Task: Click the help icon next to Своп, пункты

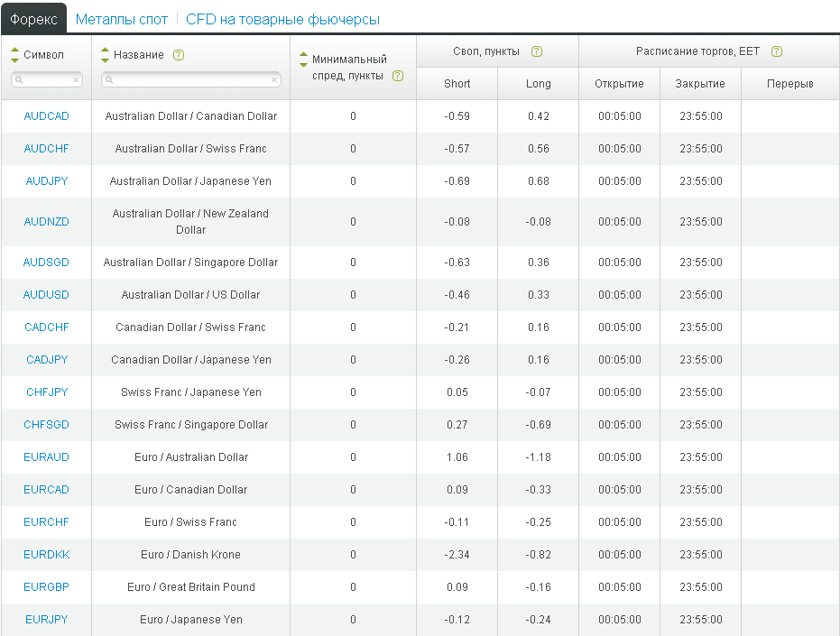Action: tap(537, 51)
